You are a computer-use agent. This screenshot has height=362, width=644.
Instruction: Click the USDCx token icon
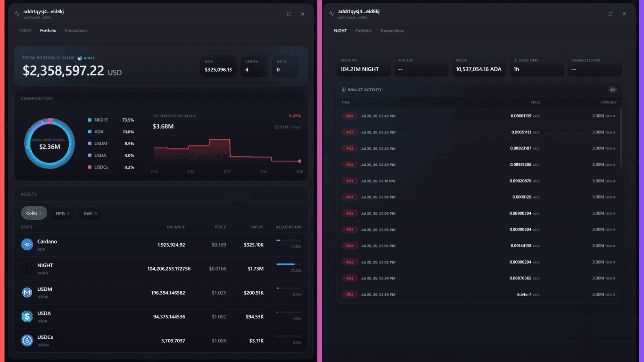tap(27, 340)
